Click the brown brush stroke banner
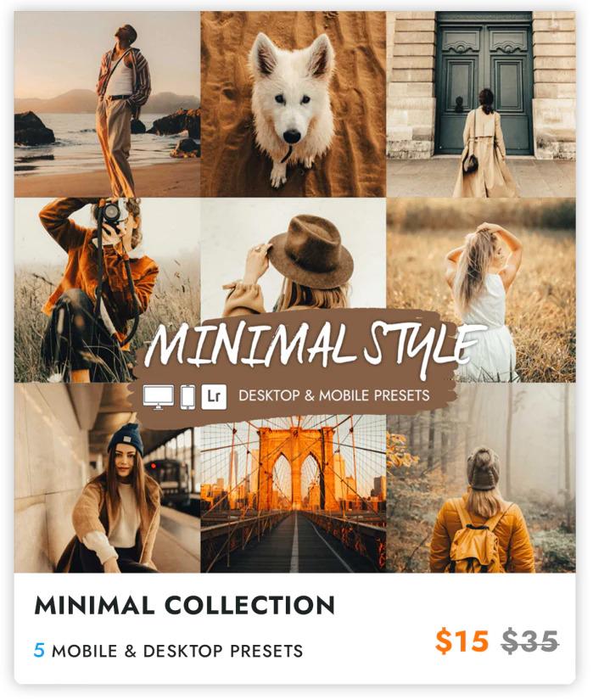 pos(297,366)
